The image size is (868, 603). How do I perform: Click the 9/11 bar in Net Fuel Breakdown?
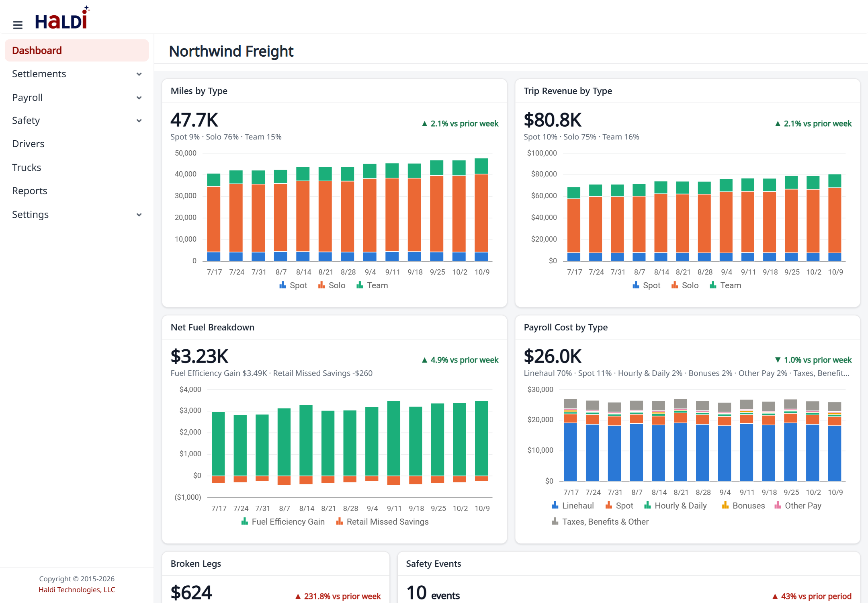point(394,443)
